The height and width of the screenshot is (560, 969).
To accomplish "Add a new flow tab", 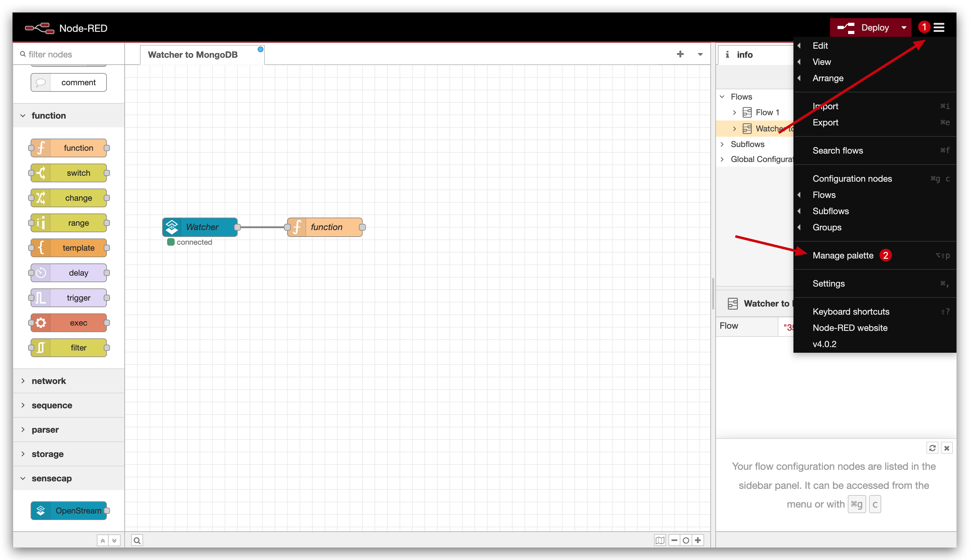I will [x=680, y=54].
